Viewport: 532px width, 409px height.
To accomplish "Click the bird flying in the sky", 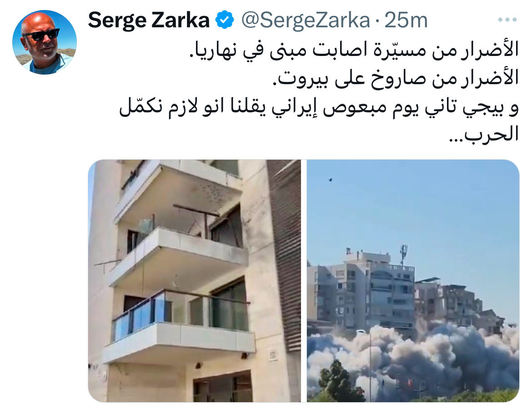I will 330,180.
